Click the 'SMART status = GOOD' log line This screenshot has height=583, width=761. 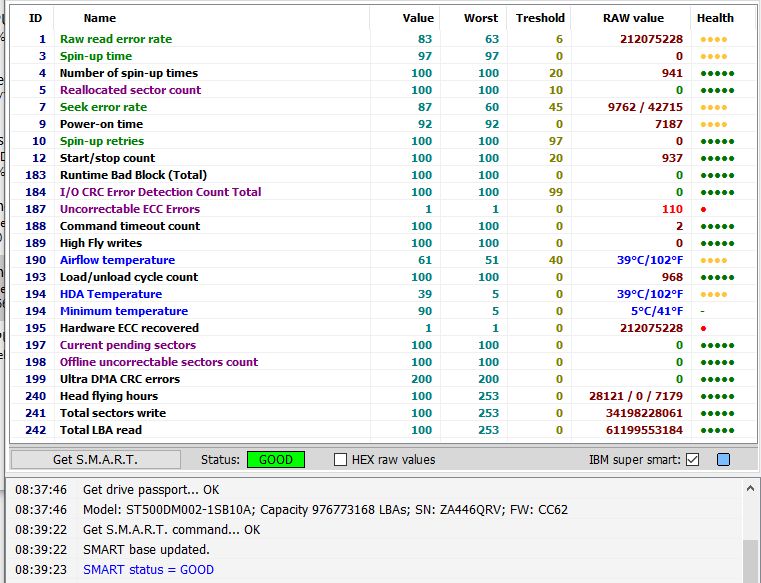point(148,569)
